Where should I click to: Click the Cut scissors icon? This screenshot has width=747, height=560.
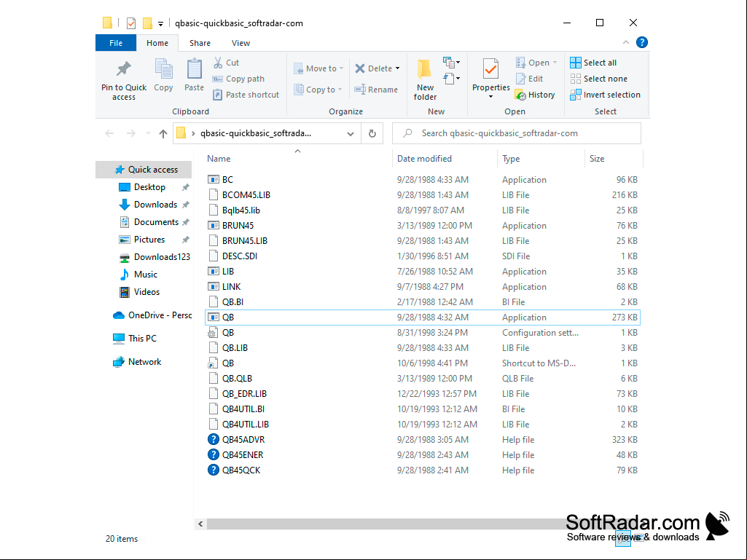[x=218, y=63]
